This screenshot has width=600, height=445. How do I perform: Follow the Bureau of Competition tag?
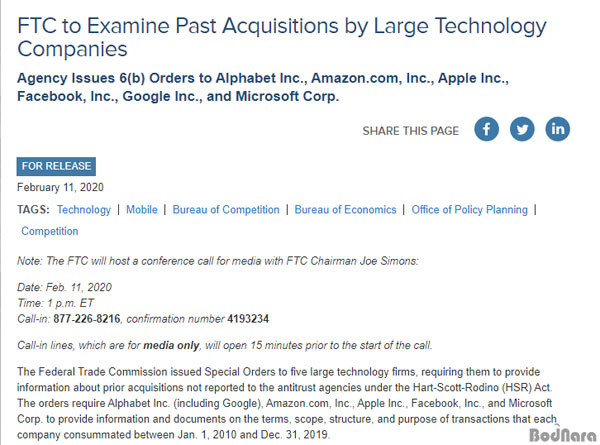point(226,210)
